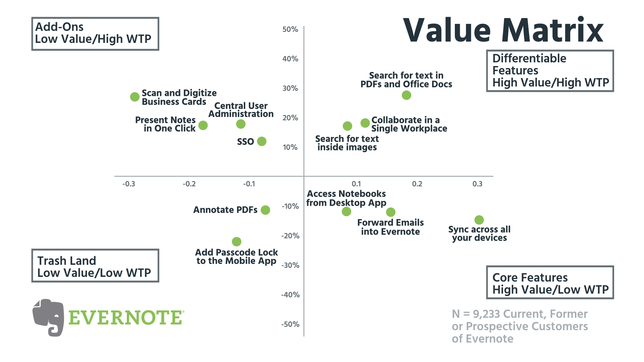The width and height of the screenshot is (644, 362).
Task: Click the Evernote elephant logo icon
Action: click(48, 317)
